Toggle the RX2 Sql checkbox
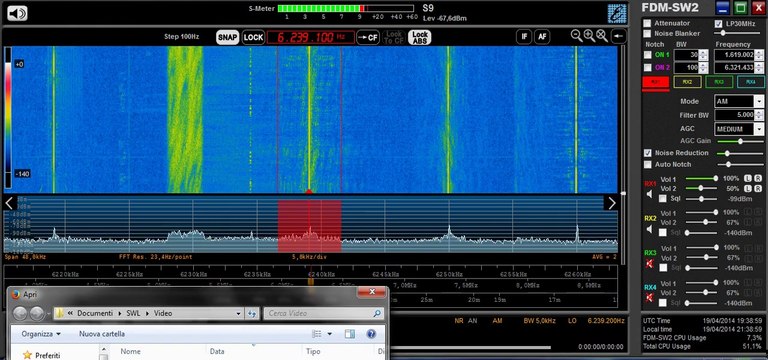This screenshot has height=360, width=768. click(x=663, y=233)
